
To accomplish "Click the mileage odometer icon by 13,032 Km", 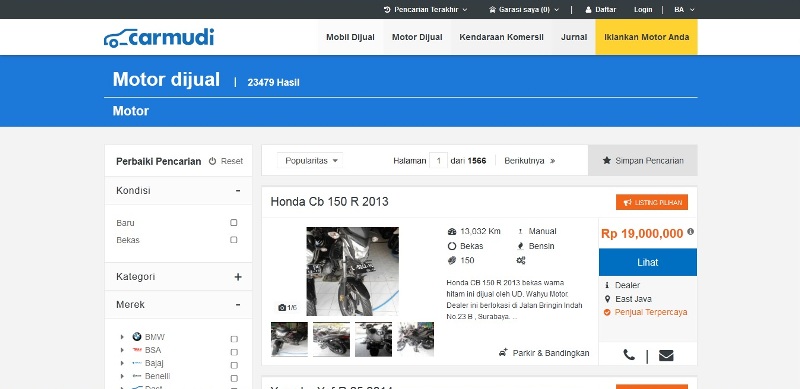I will pos(452,231).
